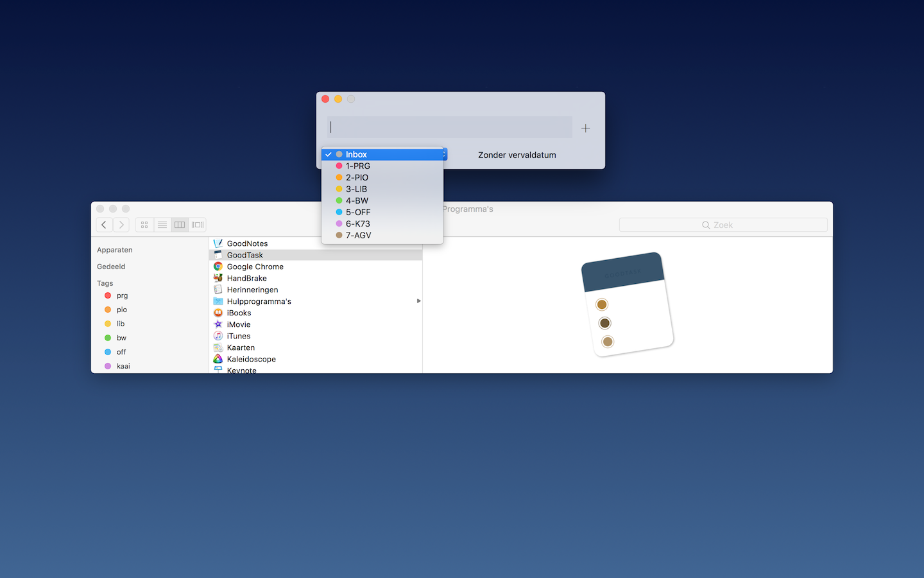Screen dimensions: 924x578
Task: Open the Zonder vervaldatum due date selector
Action: click(x=517, y=155)
